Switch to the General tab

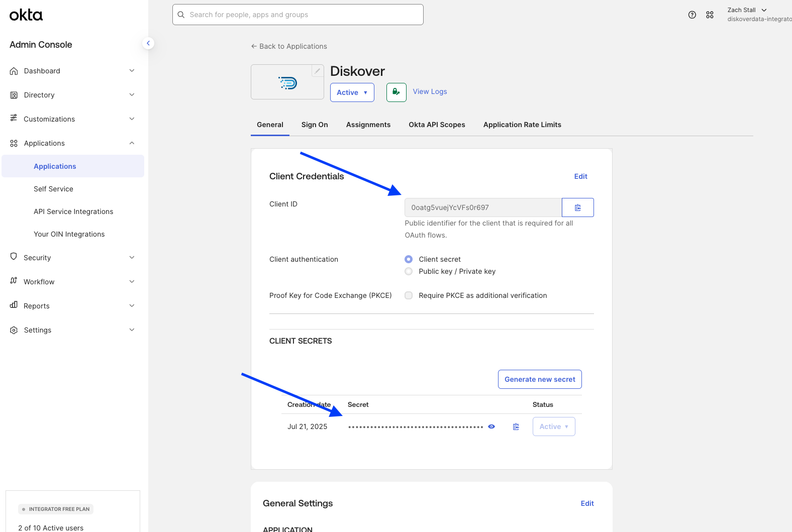click(270, 125)
